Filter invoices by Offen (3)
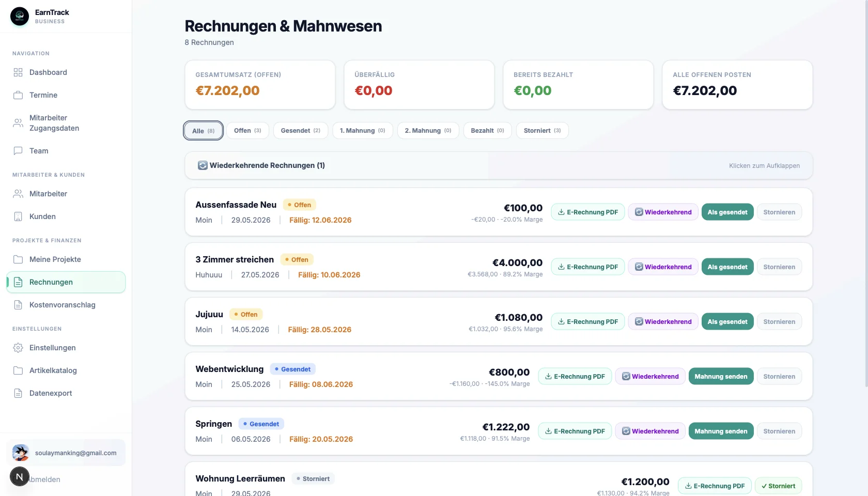 coord(247,131)
